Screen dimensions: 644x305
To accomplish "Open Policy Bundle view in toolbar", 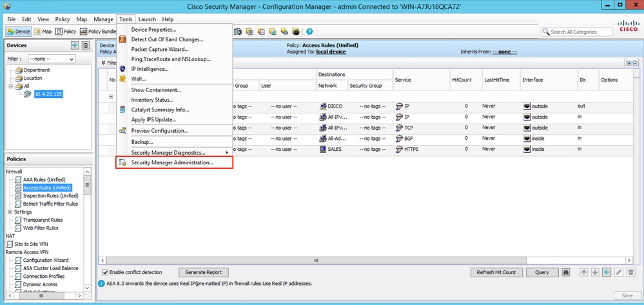I will coord(98,31).
